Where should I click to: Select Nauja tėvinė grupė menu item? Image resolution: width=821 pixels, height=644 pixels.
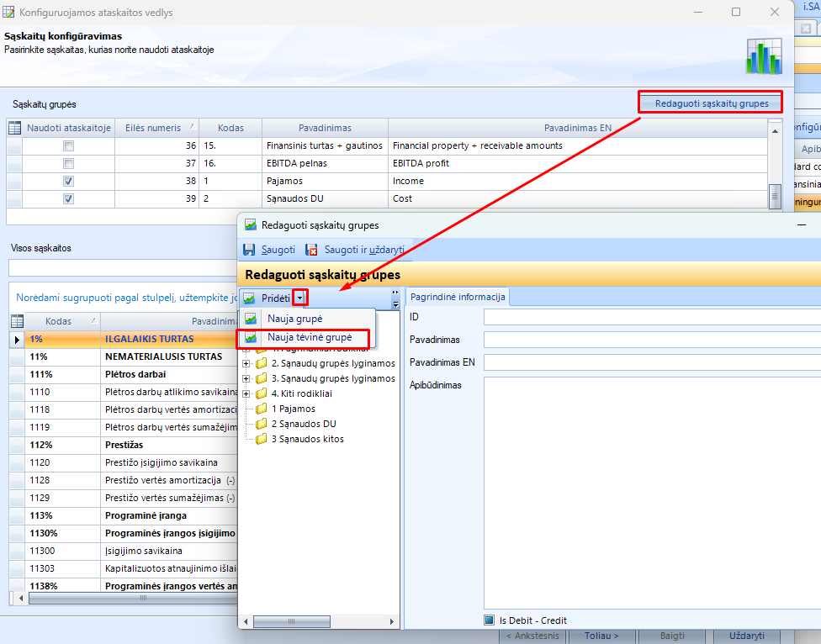click(309, 337)
